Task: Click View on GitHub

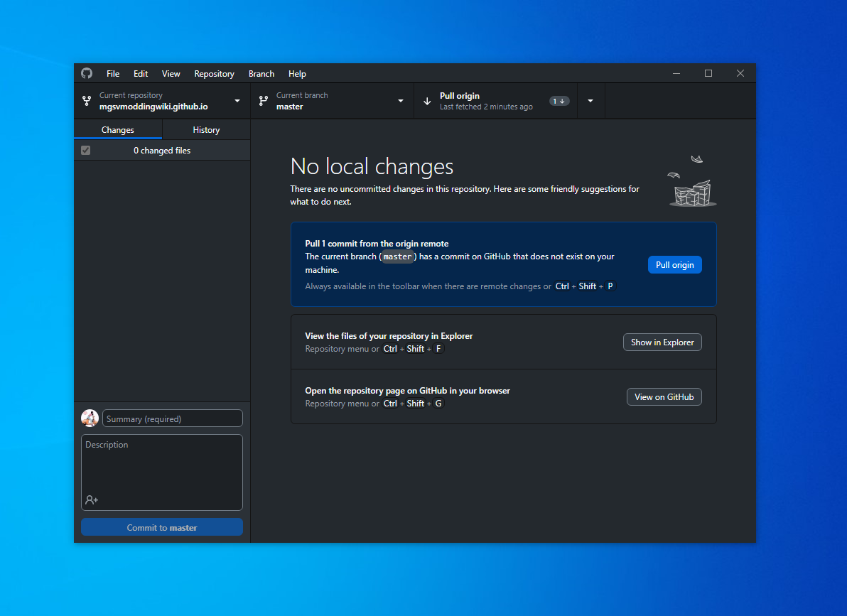Action: pyautogui.click(x=664, y=396)
